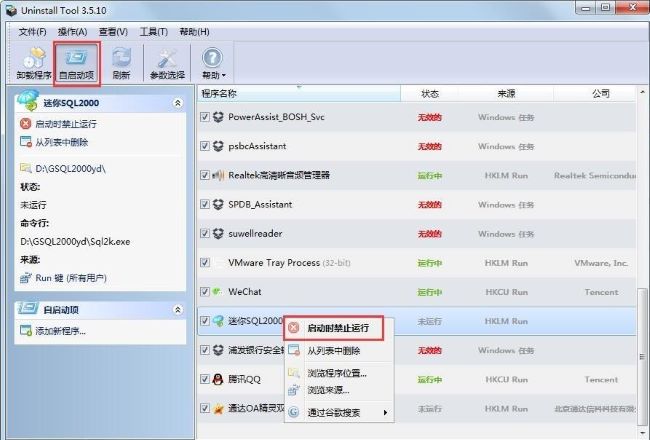
Task: Click the 添加新程序... link
Action: (61, 331)
